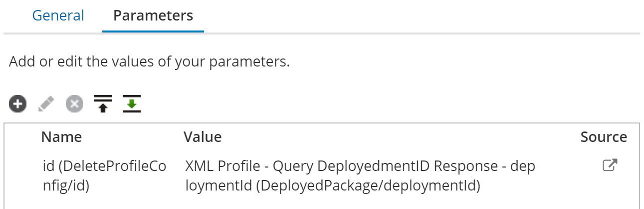Click the XML Profile value text of id parameter
This screenshot has width=644, height=209.
coord(223,166)
